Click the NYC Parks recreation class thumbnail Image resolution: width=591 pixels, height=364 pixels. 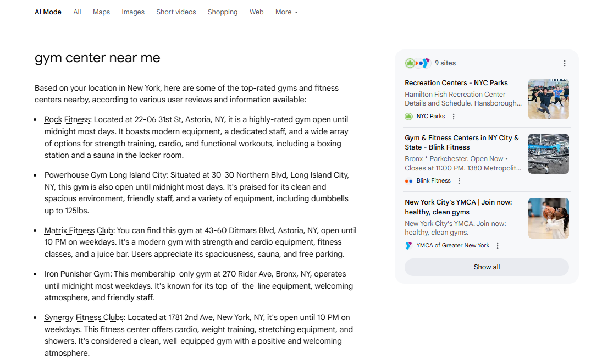tap(549, 99)
